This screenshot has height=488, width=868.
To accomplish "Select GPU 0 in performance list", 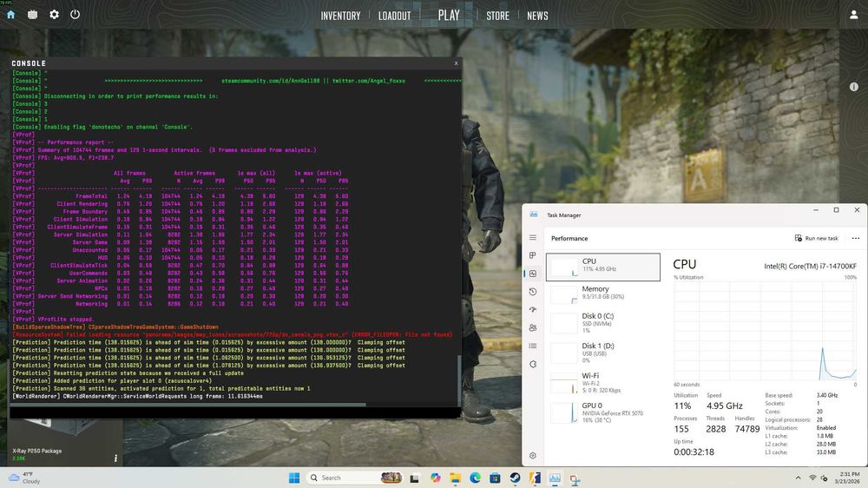I will point(603,412).
